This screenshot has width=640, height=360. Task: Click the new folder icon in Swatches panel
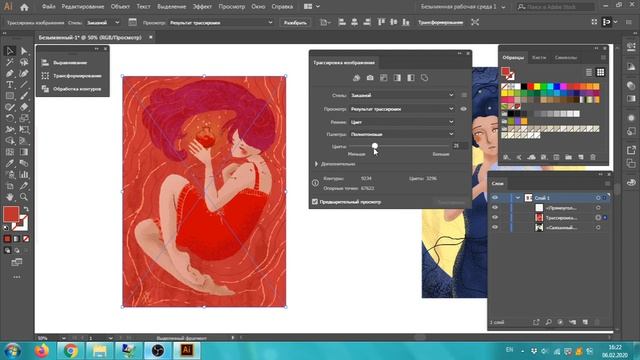[x=568, y=157]
